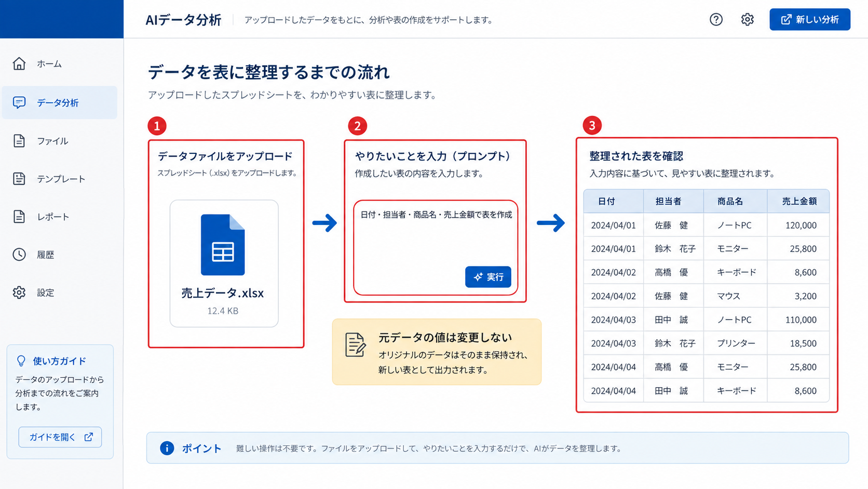Click the 商品名 column header

click(735, 201)
